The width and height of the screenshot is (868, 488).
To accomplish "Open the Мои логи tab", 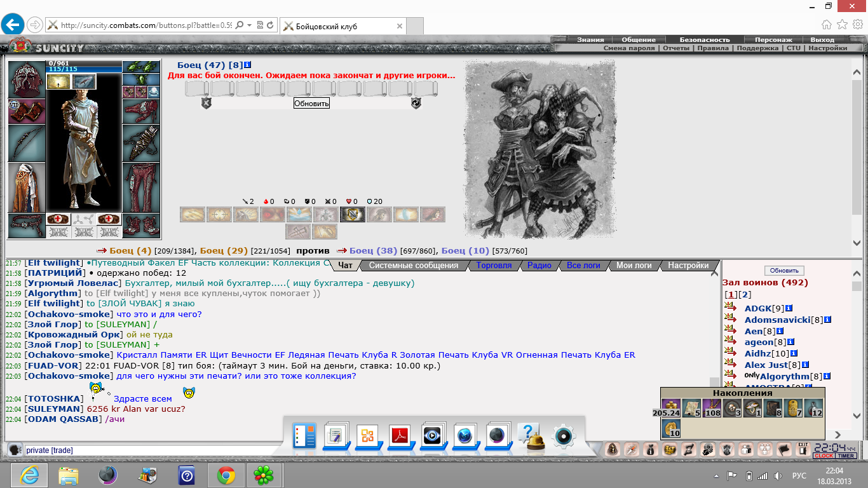I will pos(634,266).
